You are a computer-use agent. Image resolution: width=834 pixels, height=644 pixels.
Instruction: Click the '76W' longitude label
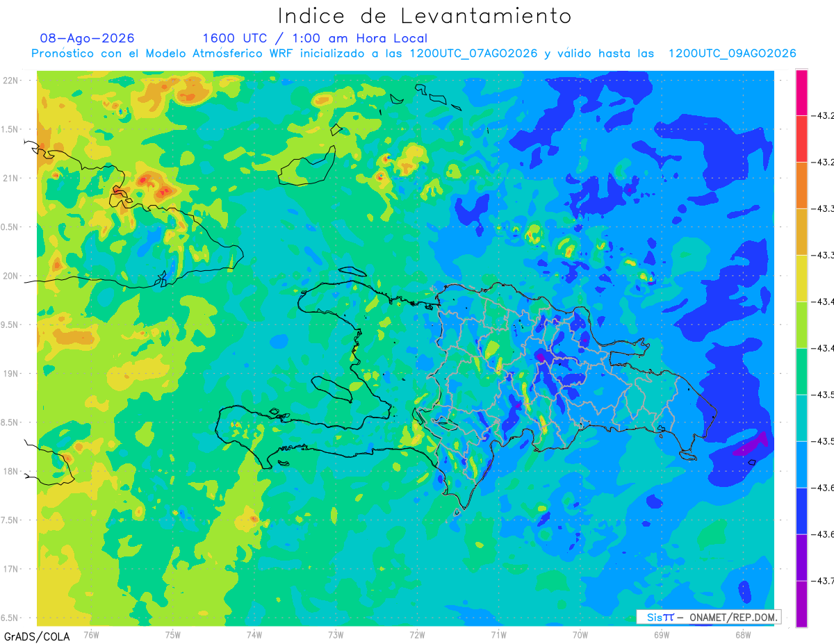(91, 634)
